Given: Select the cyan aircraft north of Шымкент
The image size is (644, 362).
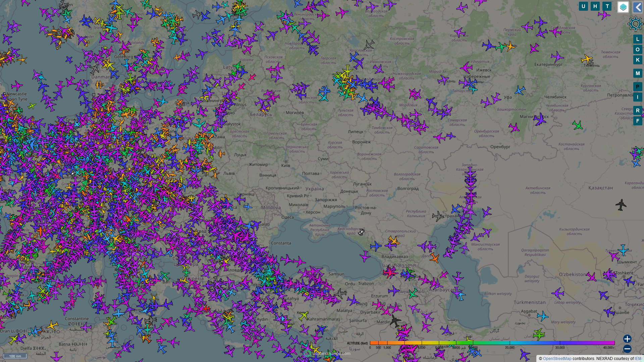Looking at the screenshot, I should (623, 250).
